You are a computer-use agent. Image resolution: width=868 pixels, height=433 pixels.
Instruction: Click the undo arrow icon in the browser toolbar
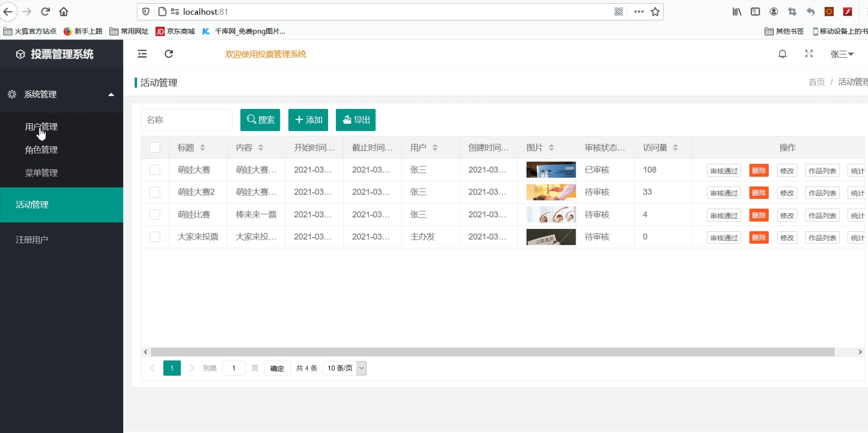(x=811, y=11)
